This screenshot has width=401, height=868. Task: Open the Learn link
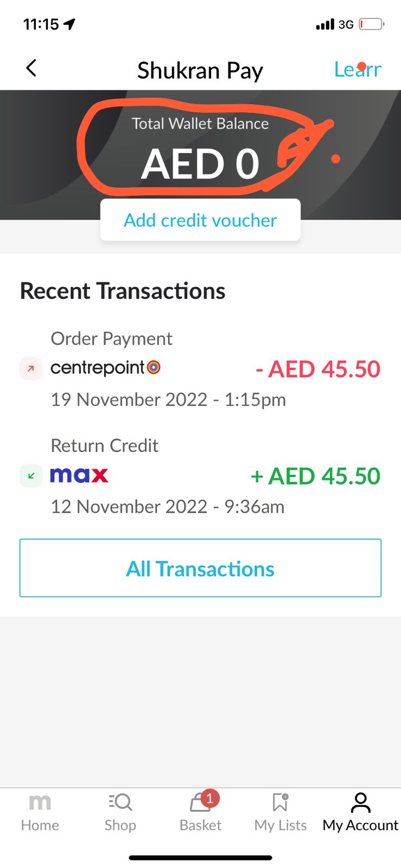click(358, 69)
